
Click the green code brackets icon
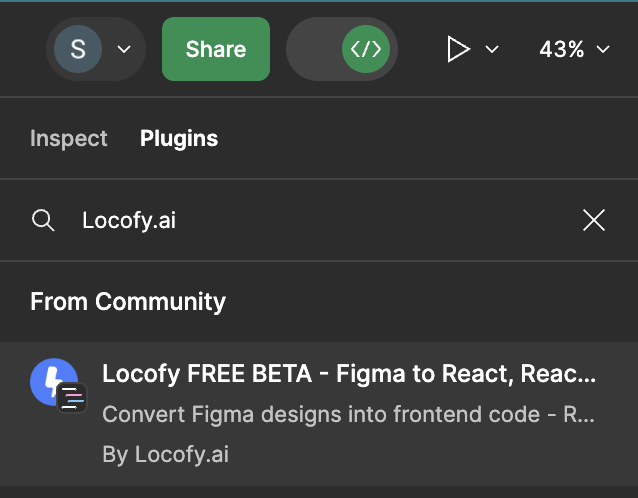click(366, 49)
